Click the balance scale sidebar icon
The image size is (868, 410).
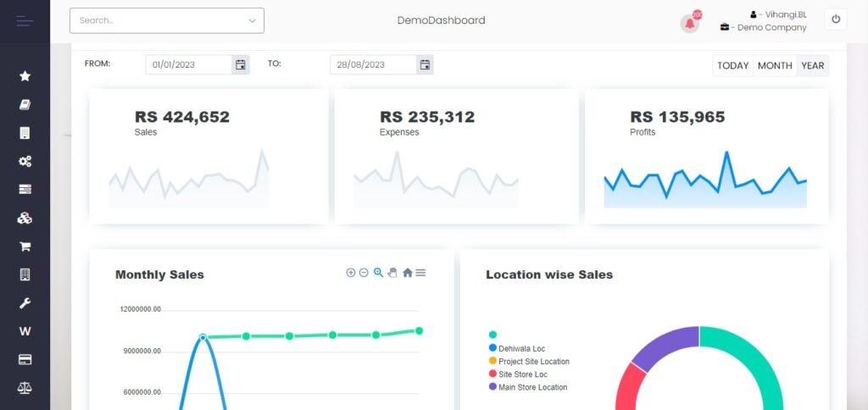coord(25,388)
